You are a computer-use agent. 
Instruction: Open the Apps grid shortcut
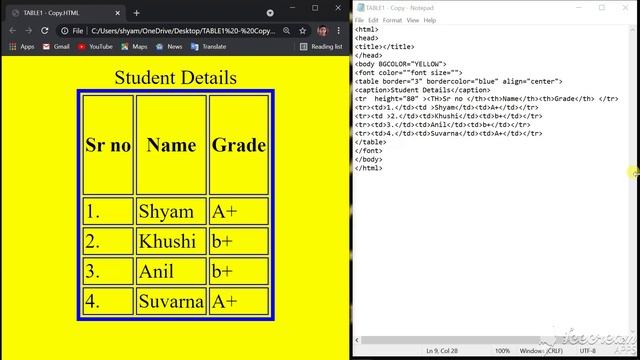[x=22, y=47]
